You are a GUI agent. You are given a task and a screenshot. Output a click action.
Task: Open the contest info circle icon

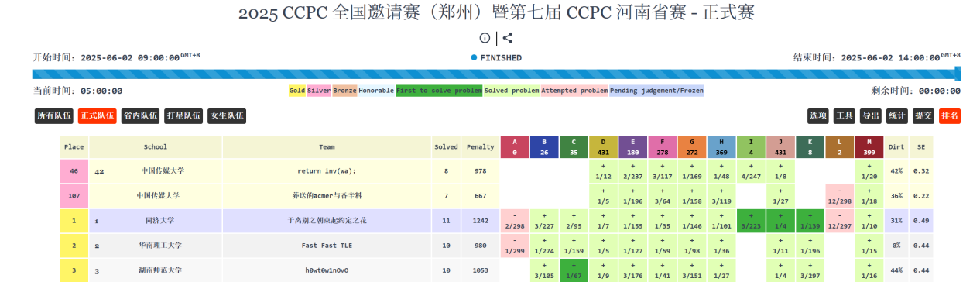point(485,37)
